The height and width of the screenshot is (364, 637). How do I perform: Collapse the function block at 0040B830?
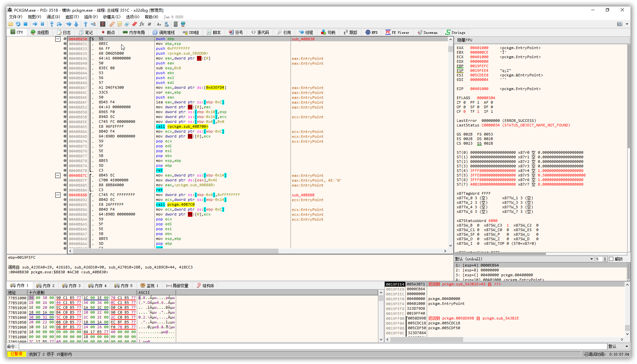click(x=58, y=39)
